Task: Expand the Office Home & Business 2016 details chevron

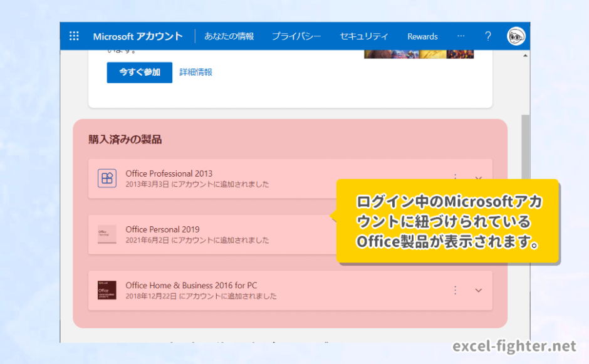Action: 478,290
